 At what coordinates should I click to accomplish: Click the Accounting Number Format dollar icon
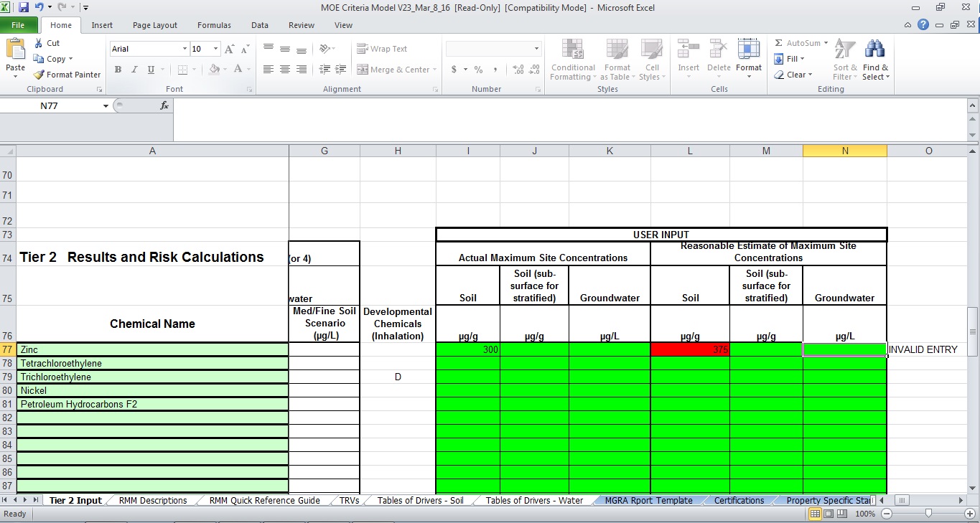[x=454, y=70]
